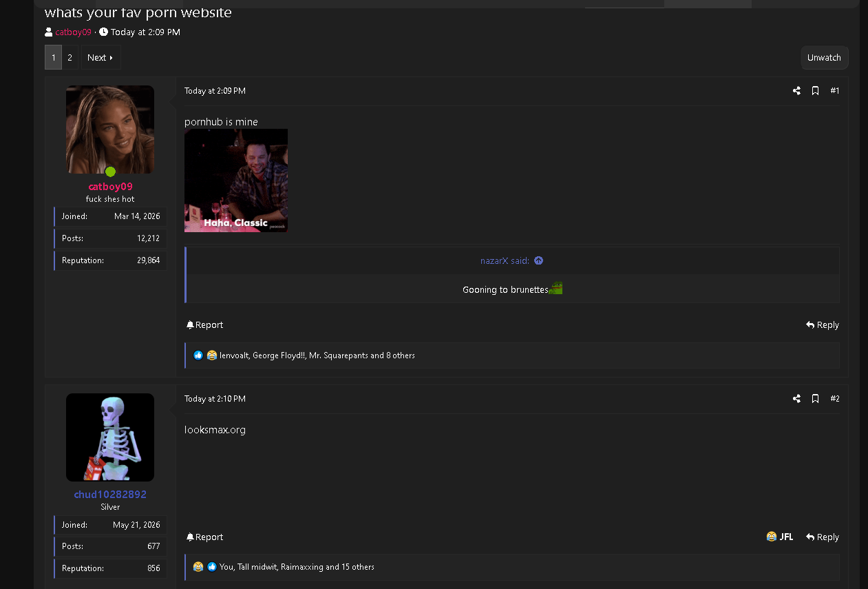Open thread starter catboy09 link in header
This screenshot has height=589, width=868.
73,32
